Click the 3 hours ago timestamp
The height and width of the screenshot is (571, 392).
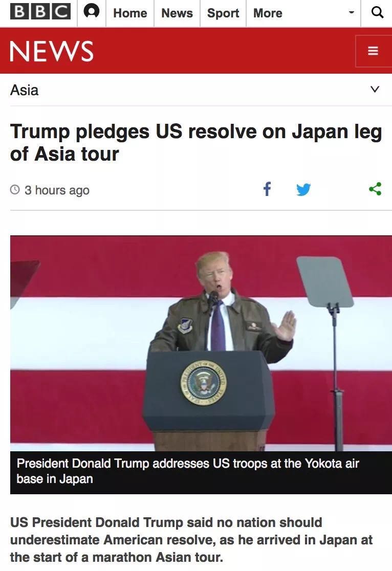pos(57,190)
